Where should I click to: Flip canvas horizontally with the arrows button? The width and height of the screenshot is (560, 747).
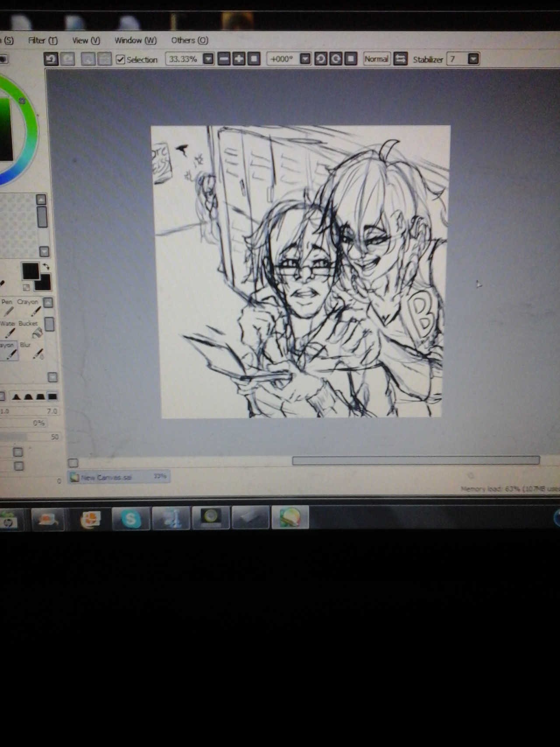400,59
